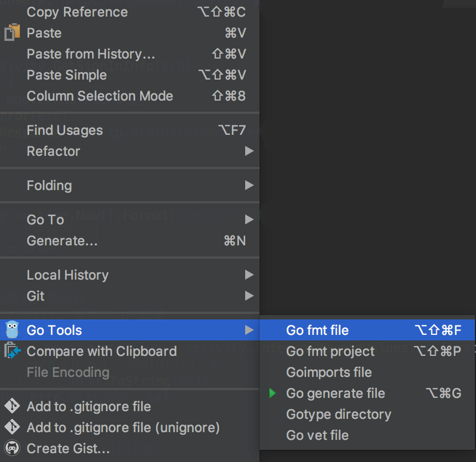
Task: Toggle Column Selection Mode
Action: point(100,96)
